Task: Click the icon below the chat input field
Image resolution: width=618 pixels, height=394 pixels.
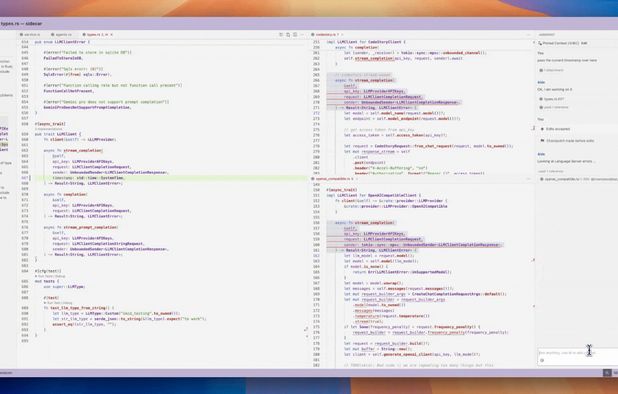Action: (x=542, y=360)
